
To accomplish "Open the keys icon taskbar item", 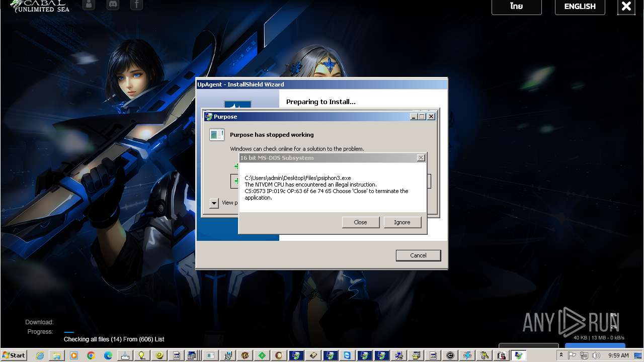I will [x=484, y=355].
